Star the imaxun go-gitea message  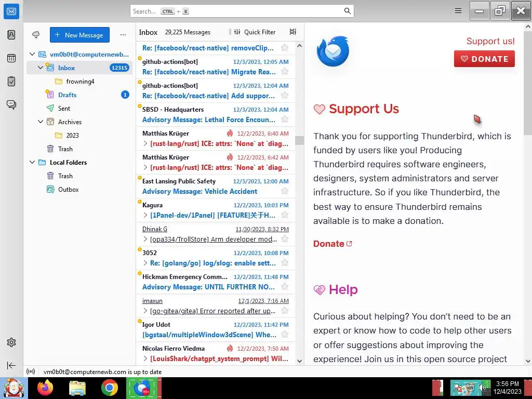[285, 311]
